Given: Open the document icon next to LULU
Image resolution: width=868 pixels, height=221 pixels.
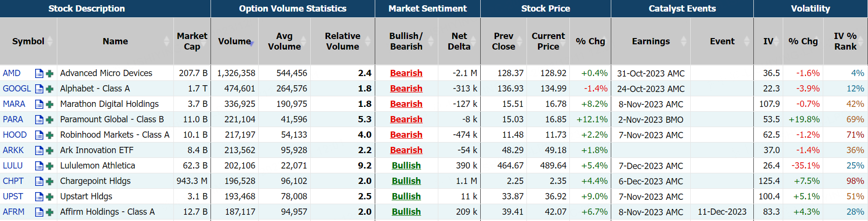Looking at the screenshot, I should coord(39,166).
